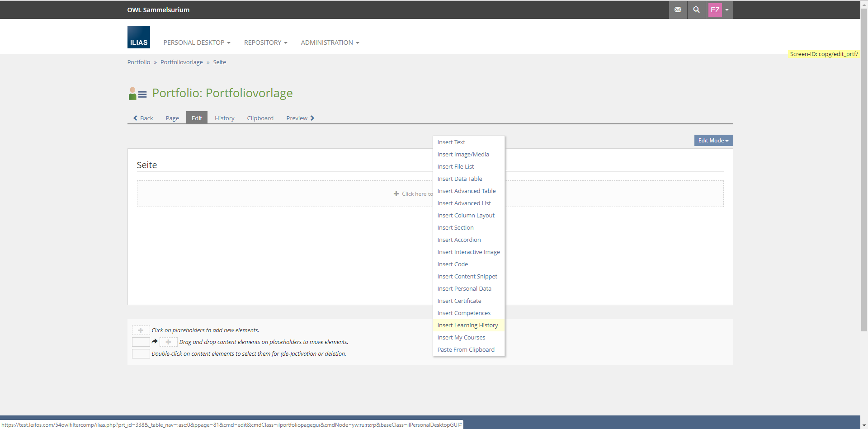Open the Clipboard tab
The height and width of the screenshot is (429, 868).
coord(260,118)
